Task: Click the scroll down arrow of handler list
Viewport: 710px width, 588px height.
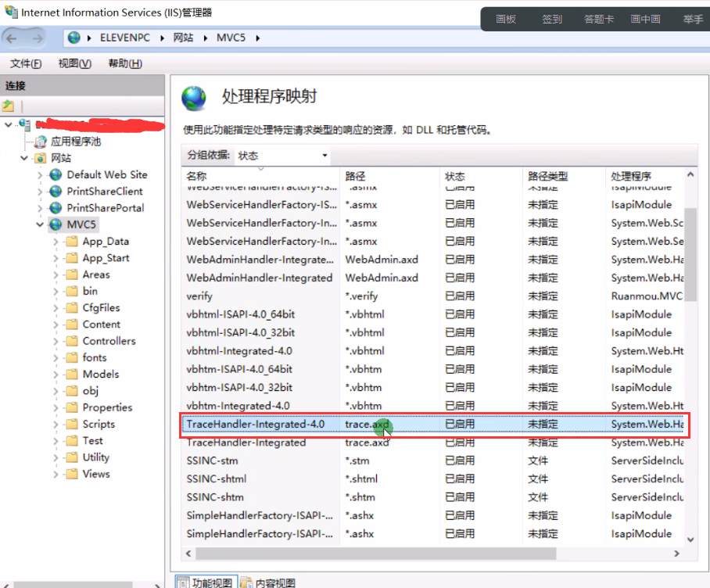Action: click(690, 539)
